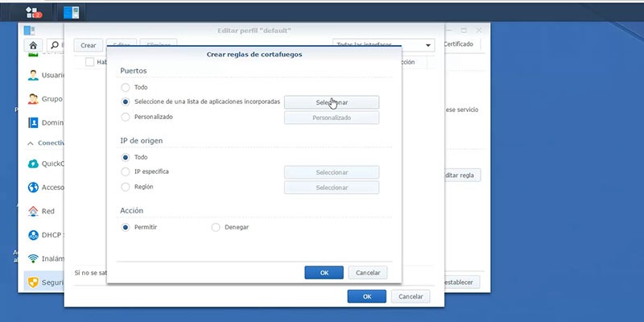Click the search magnifier in Control Panel
The height and width of the screenshot is (322, 644).
coord(55,45)
